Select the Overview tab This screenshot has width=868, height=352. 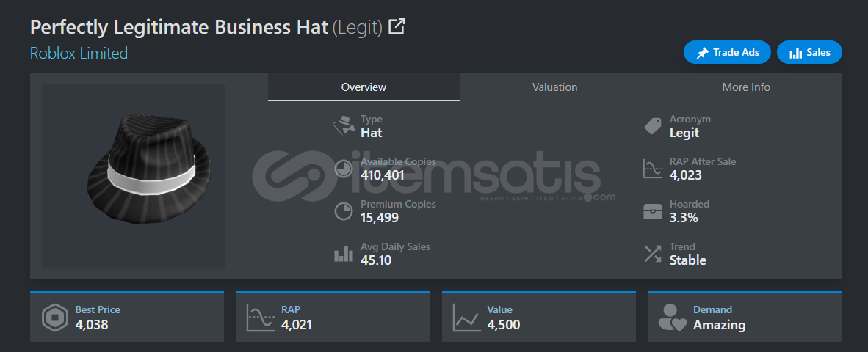click(x=364, y=87)
